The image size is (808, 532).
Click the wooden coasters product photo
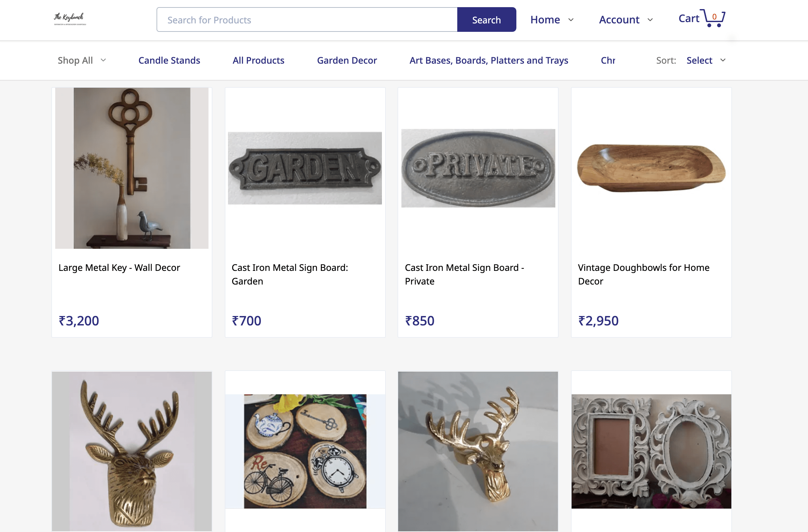(305, 451)
